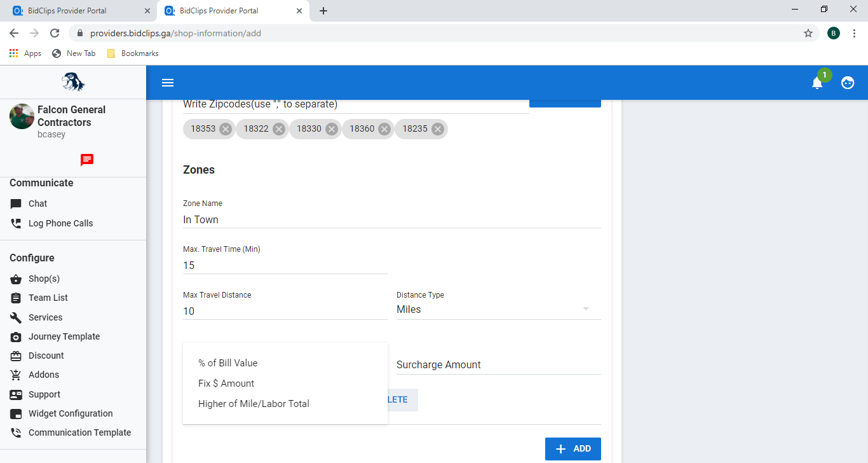Remove zipcode chip 18322

point(278,129)
